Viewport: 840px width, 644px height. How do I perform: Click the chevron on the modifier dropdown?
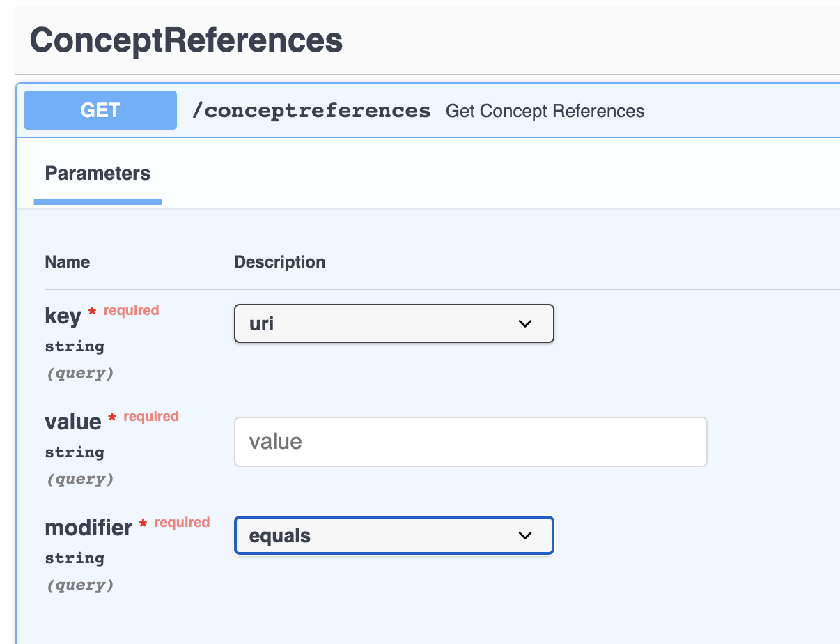pyautogui.click(x=524, y=535)
